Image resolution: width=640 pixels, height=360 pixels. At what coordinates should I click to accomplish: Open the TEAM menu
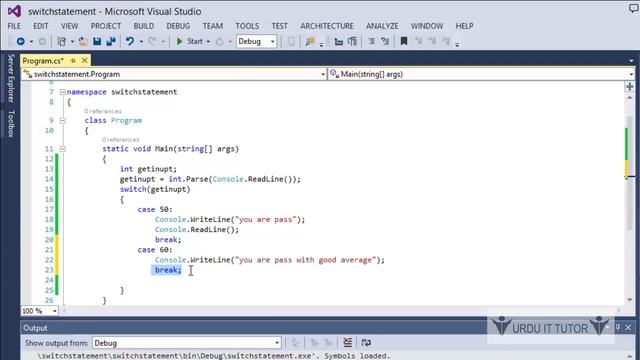pyautogui.click(x=213, y=26)
